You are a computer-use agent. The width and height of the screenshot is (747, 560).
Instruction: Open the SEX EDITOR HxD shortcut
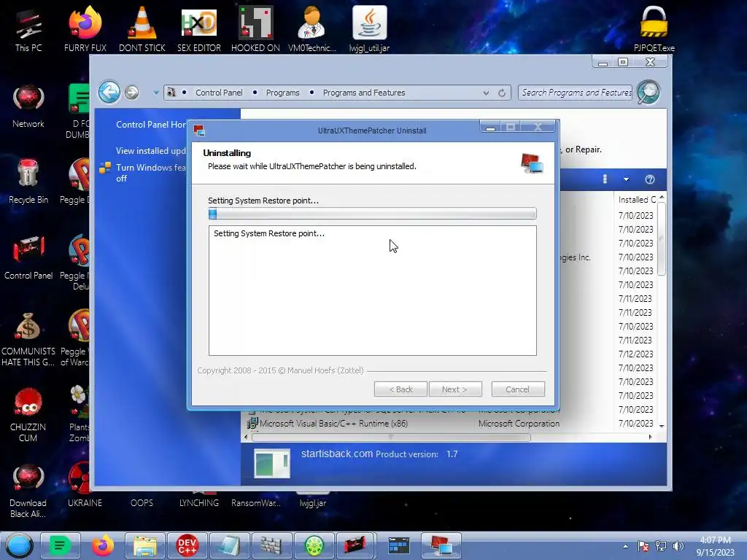coord(198,29)
